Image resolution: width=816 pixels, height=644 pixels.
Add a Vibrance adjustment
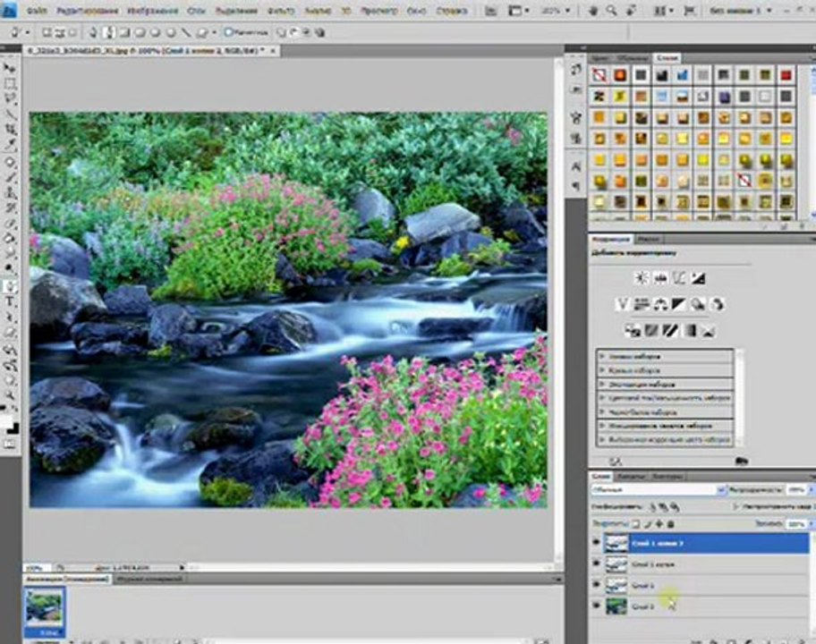[623, 304]
